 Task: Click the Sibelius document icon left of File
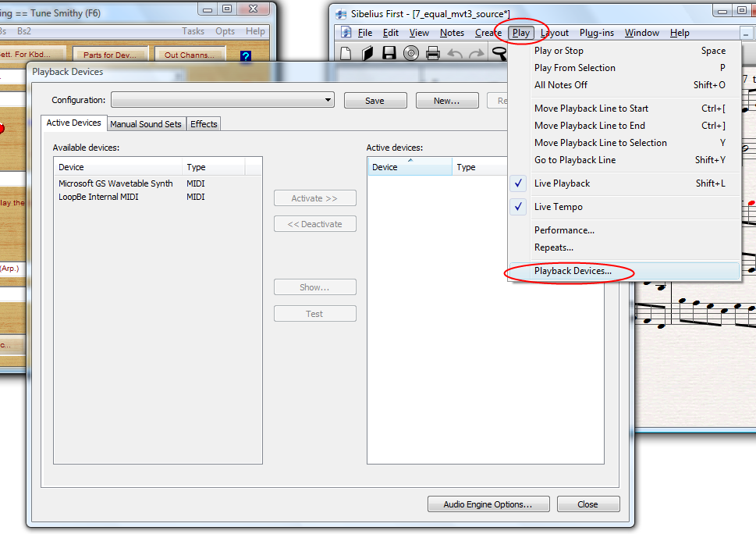click(346, 32)
